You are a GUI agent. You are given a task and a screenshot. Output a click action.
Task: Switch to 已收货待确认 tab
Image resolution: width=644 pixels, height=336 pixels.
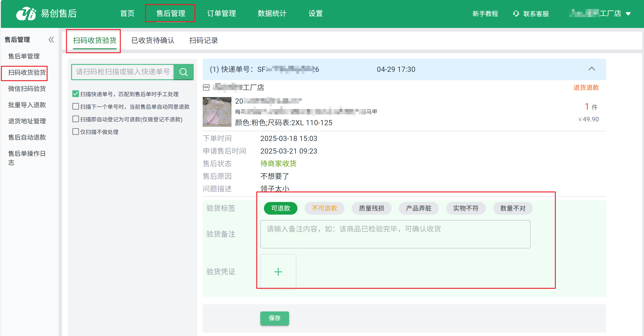coord(152,41)
